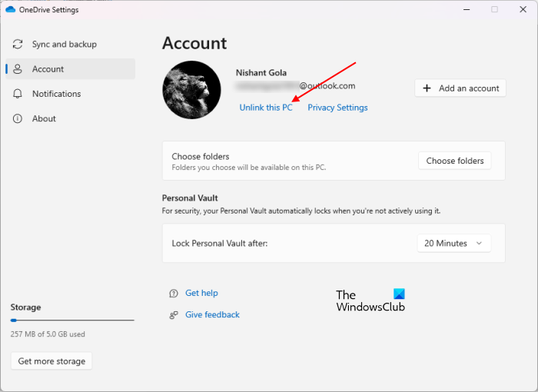Click the OneDrive cloud icon in title bar
The image size is (538, 392).
point(11,10)
